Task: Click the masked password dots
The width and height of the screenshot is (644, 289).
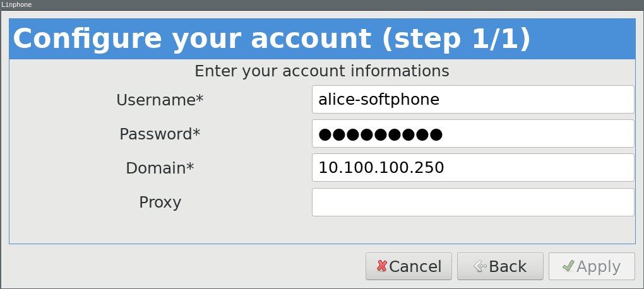Action: (x=380, y=134)
